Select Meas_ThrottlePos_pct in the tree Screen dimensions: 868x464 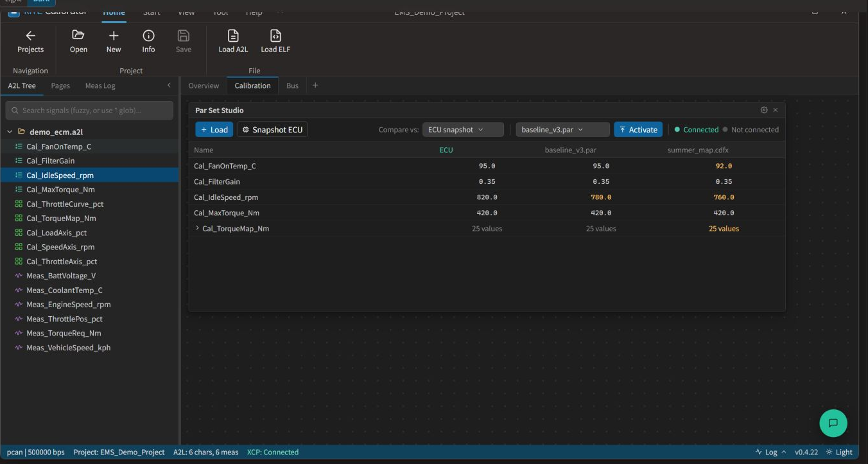pyautogui.click(x=89, y=319)
